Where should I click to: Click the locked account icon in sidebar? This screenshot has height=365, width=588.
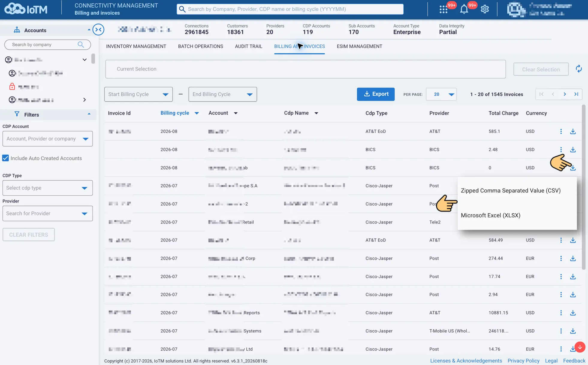click(x=12, y=87)
